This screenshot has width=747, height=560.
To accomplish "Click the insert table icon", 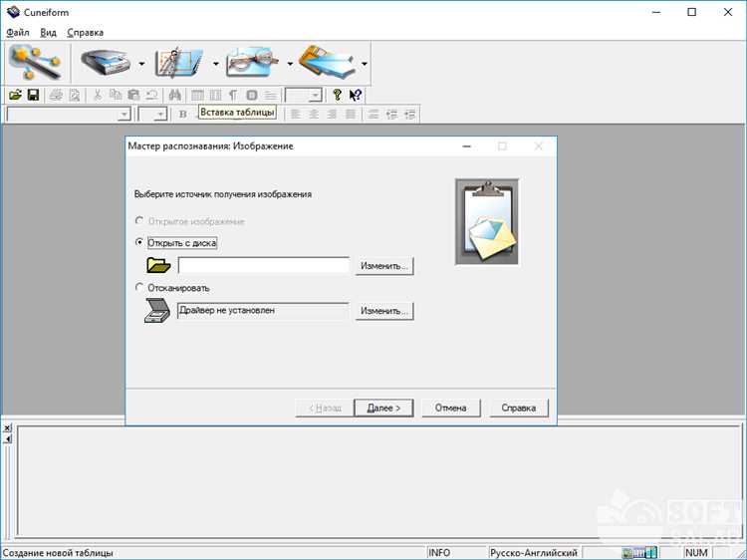I will point(197,95).
